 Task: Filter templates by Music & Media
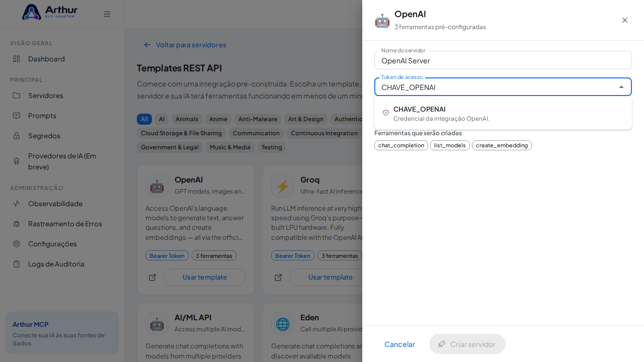pos(230,147)
